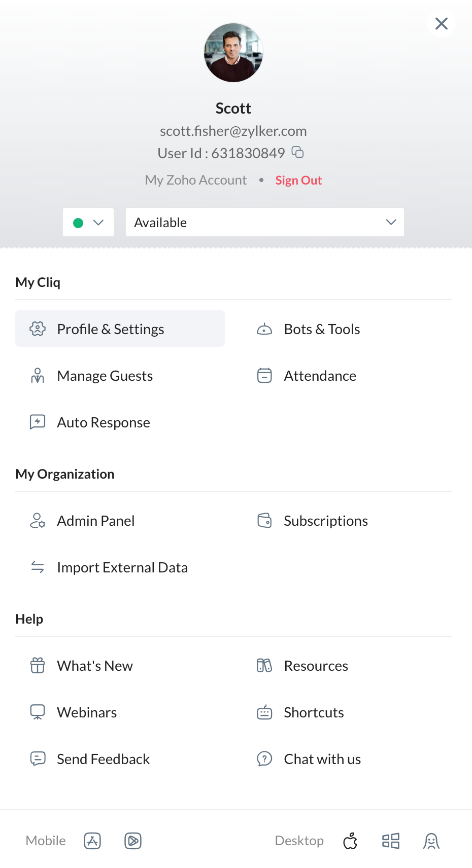472x868 pixels.
Task: Download the Linux desktop app icon
Action: (431, 841)
